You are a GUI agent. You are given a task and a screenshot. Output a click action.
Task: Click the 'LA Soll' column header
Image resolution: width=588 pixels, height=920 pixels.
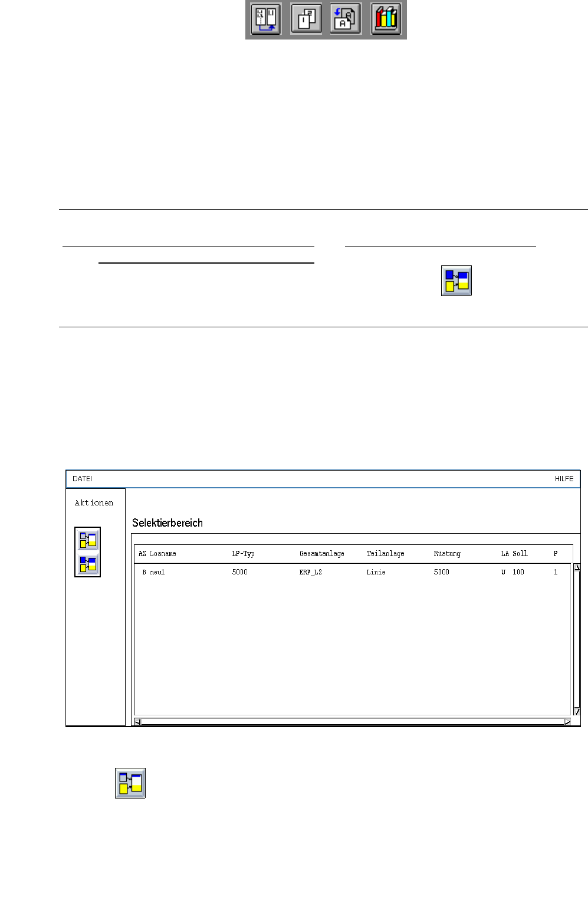(514, 554)
